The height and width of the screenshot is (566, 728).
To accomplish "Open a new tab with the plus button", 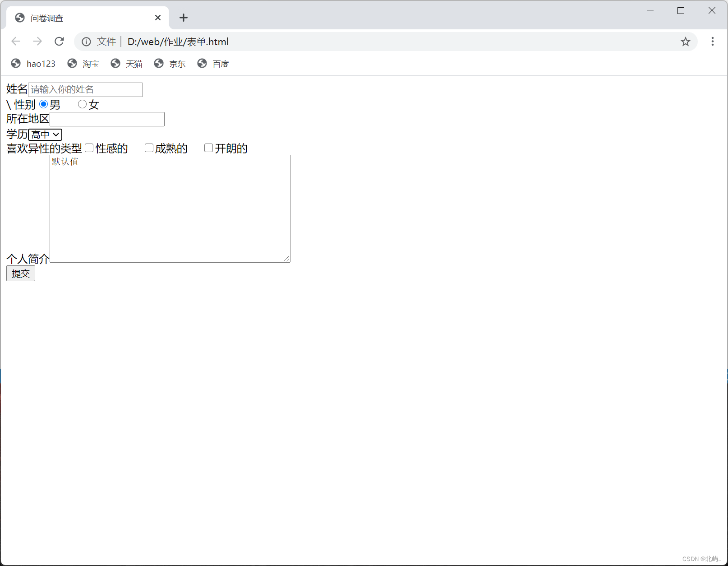I will coord(183,18).
